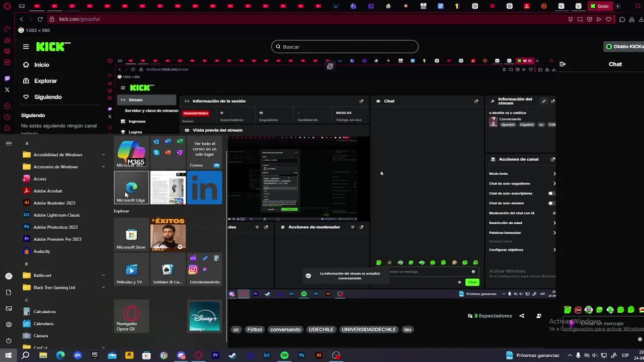Open Palabras baneadas options arrow
The width and height of the screenshot is (644, 362).
tap(554, 233)
